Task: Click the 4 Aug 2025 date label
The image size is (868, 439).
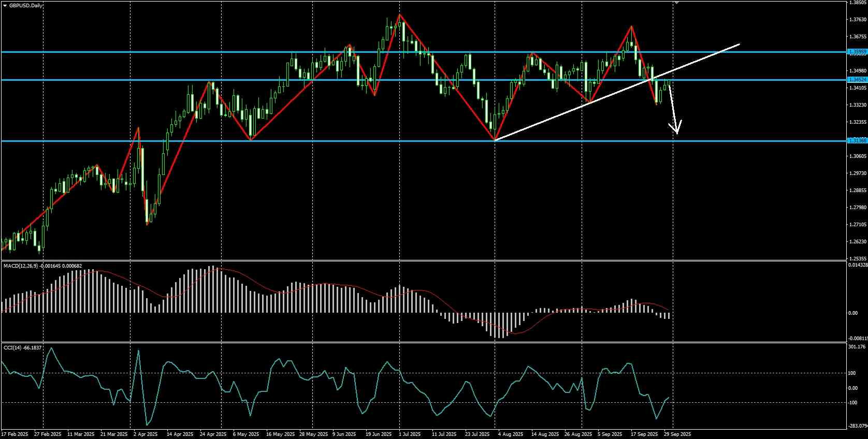Action: (510, 434)
